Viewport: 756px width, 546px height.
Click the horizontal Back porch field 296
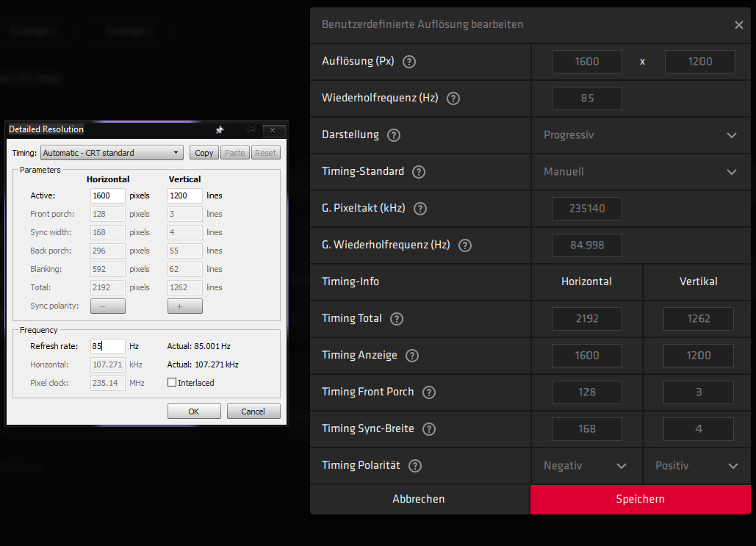[x=108, y=251]
